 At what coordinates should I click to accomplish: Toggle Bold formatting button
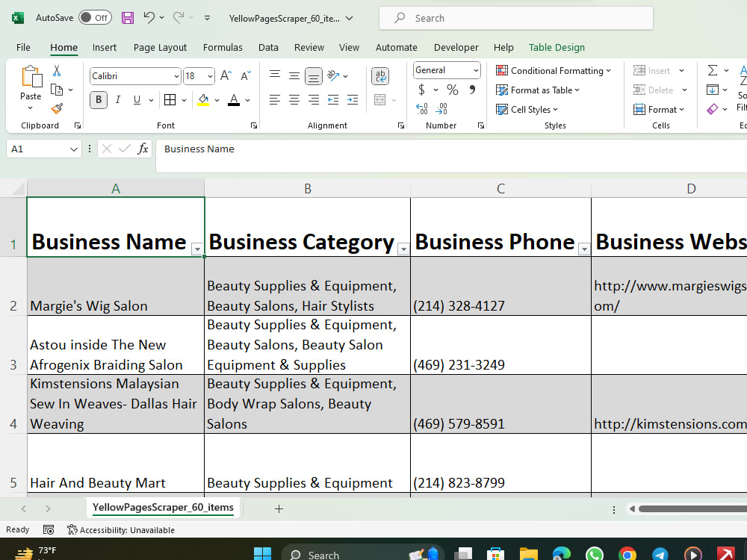pyautogui.click(x=99, y=99)
